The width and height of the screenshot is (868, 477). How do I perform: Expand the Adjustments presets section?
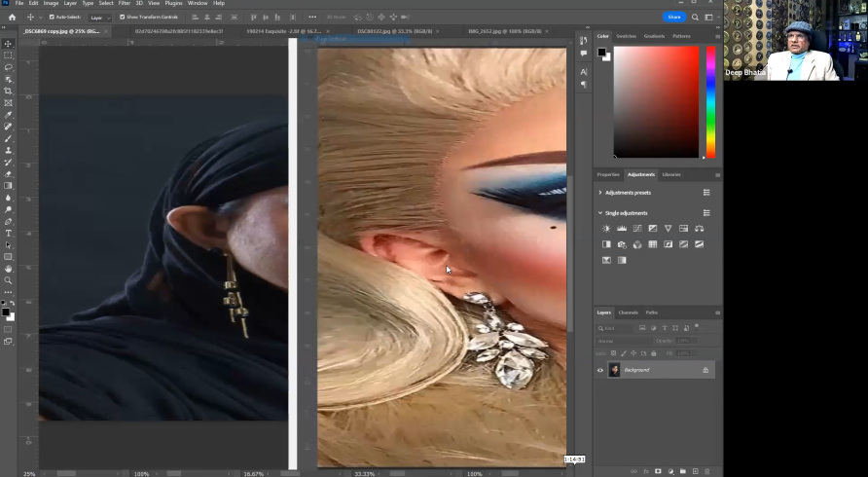click(x=600, y=193)
